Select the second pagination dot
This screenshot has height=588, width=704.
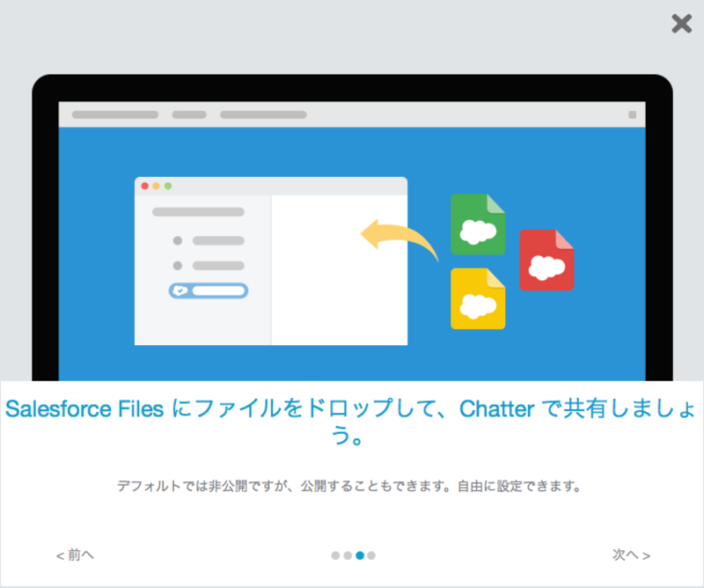347,555
